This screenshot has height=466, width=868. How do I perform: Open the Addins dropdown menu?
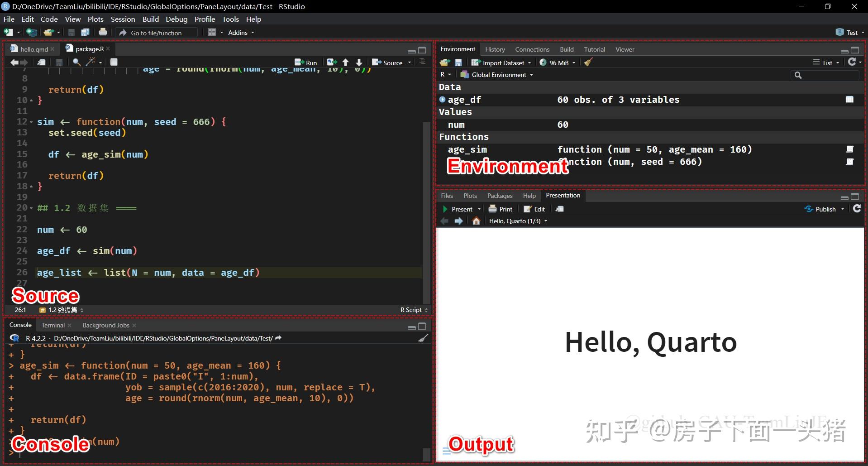click(x=240, y=32)
